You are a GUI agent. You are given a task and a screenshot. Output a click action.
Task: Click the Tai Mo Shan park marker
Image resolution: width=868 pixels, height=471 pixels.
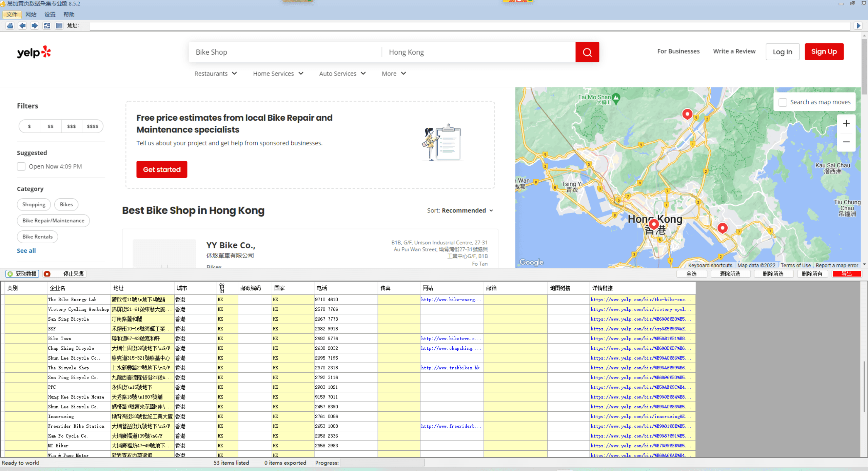tap(616, 98)
